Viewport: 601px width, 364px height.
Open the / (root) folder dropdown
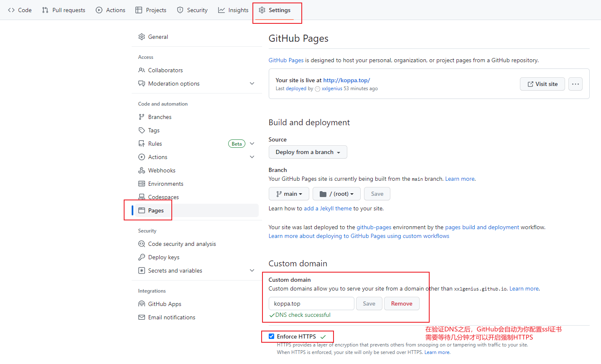[x=336, y=194]
